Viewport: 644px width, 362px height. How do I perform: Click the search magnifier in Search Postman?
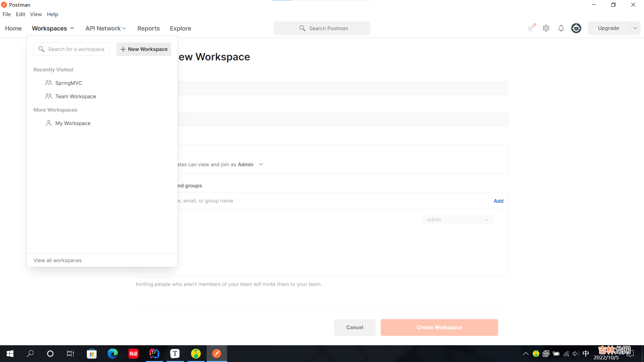tap(302, 28)
